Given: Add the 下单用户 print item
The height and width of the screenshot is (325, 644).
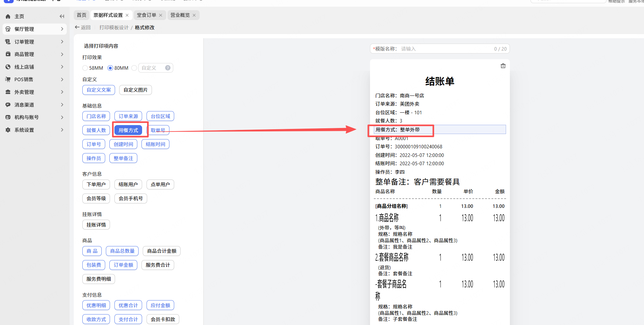Looking at the screenshot, I should tap(96, 185).
